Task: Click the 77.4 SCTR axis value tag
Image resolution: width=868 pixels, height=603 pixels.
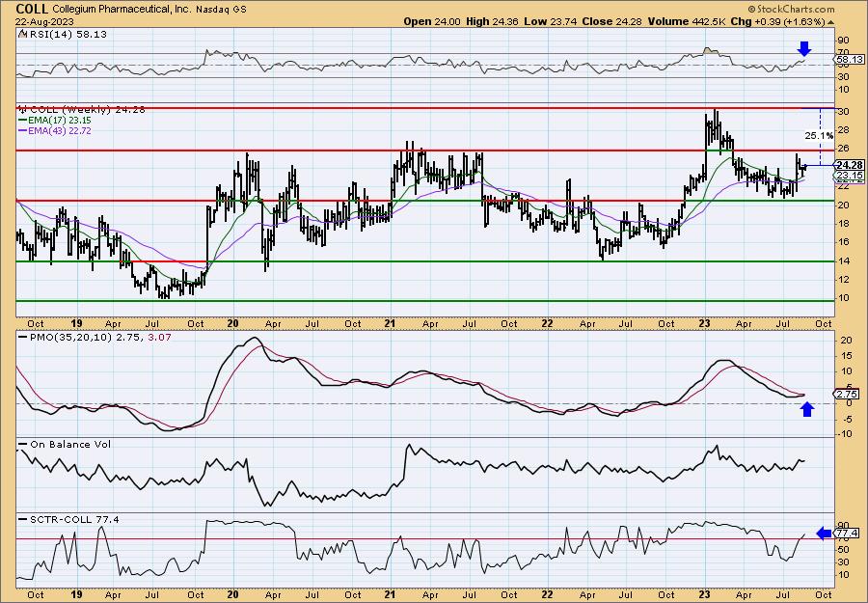Action: click(849, 534)
